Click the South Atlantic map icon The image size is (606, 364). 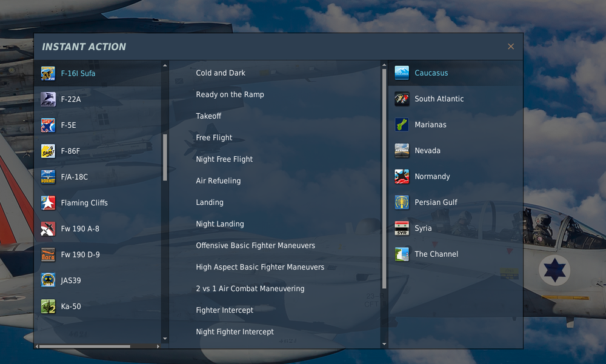coord(402,99)
